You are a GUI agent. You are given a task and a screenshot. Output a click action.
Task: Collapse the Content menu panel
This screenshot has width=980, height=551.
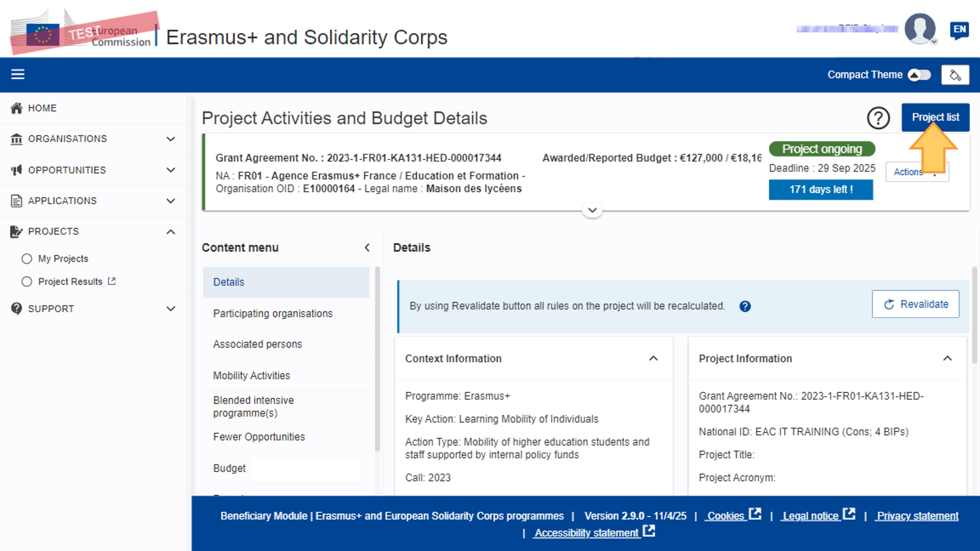click(x=367, y=248)
